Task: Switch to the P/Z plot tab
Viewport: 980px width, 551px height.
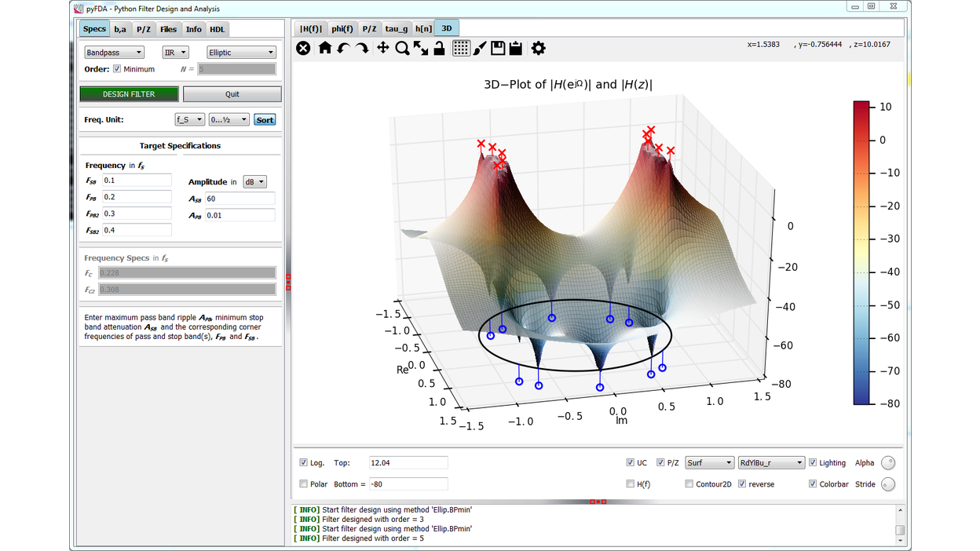Action: click(369, 29)
